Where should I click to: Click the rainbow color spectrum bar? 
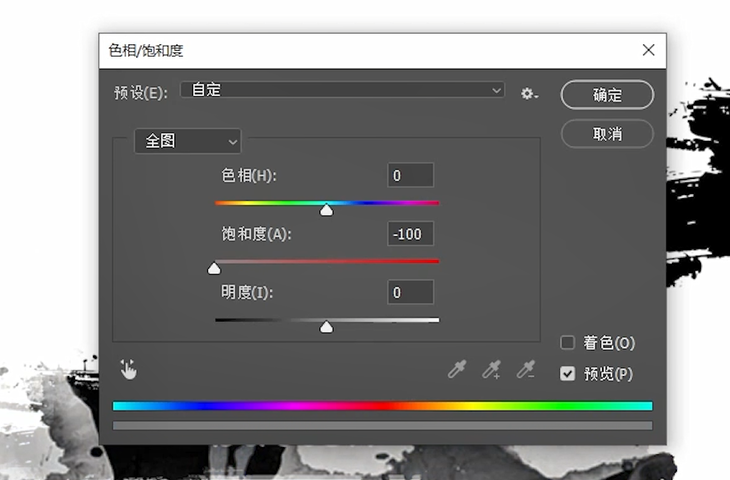[x=383, y=406]
